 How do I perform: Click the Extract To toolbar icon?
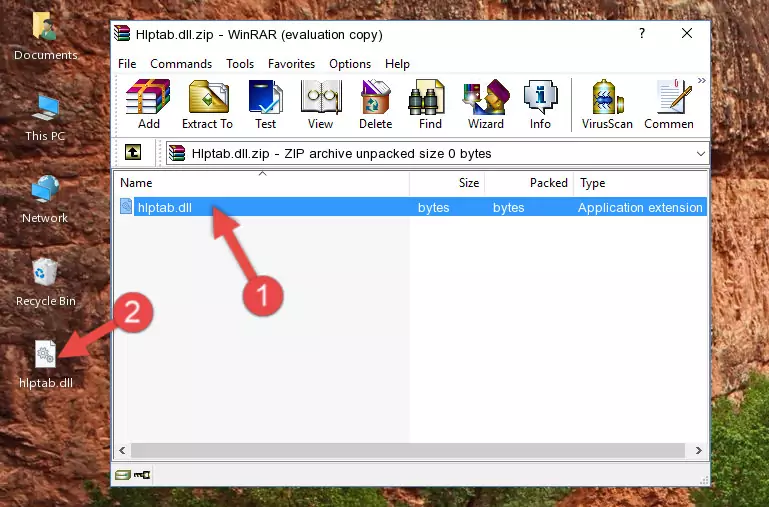point(207,104)
